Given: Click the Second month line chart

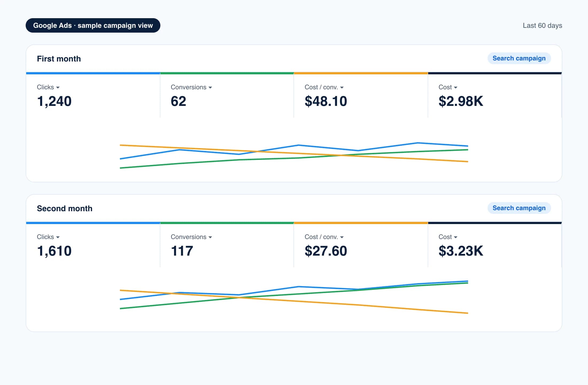Looking at the screenshot, I should 294,297.
